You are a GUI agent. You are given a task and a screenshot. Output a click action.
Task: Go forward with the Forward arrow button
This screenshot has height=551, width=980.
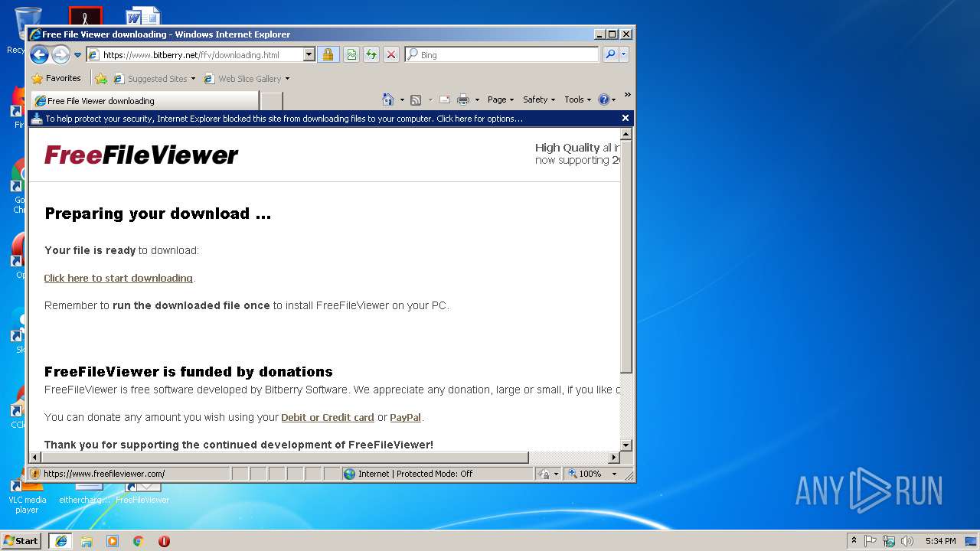[60, 54]
